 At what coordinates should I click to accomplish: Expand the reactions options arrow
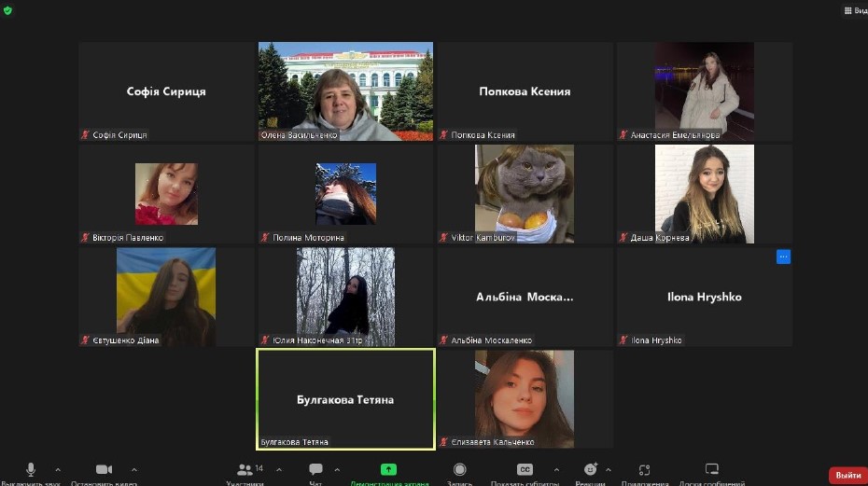pyautogui.click(x=609, y=470)
